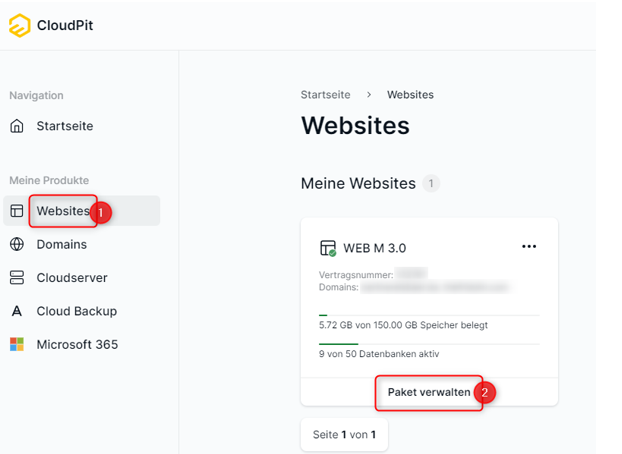Click Startseite breadcrumb link

[x=325, y=95]
